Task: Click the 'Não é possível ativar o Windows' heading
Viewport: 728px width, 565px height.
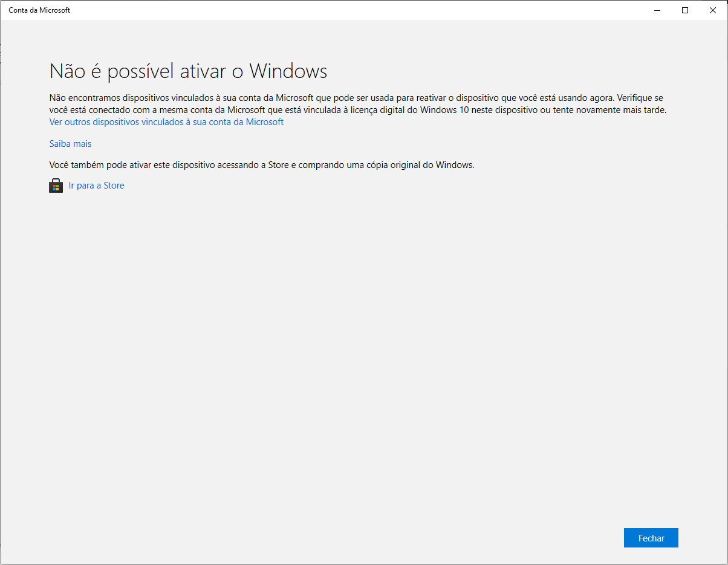Action: [x=188, y=71]
